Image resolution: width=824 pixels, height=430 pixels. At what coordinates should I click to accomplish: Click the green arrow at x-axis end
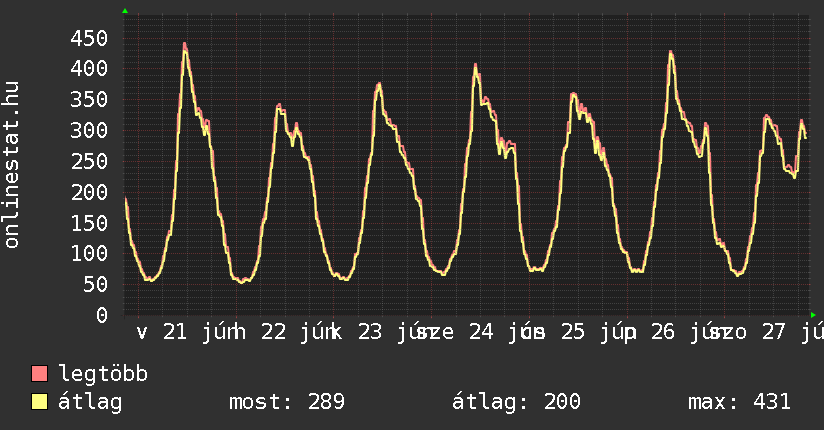pyautogui.click(x=813, y=315)
